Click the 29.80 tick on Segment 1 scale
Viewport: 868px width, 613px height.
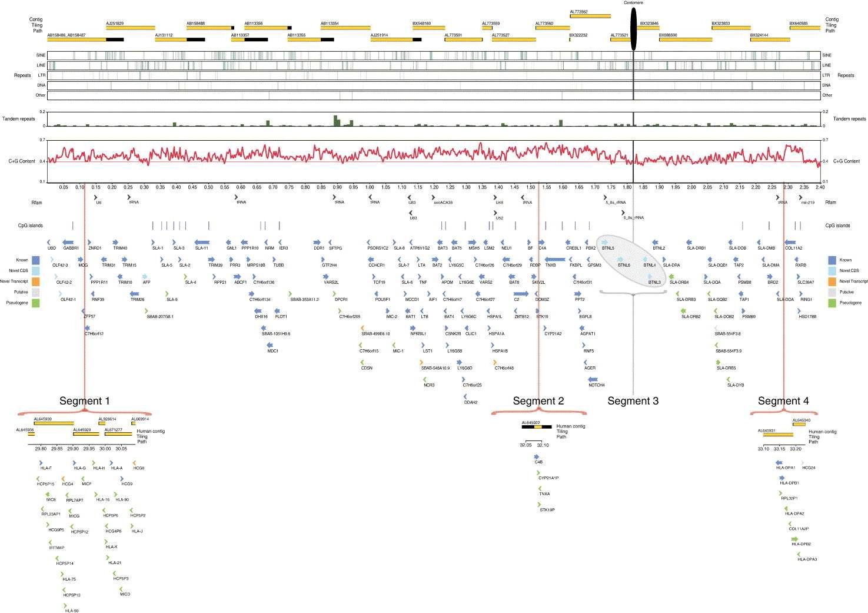[x=41, y=449]
